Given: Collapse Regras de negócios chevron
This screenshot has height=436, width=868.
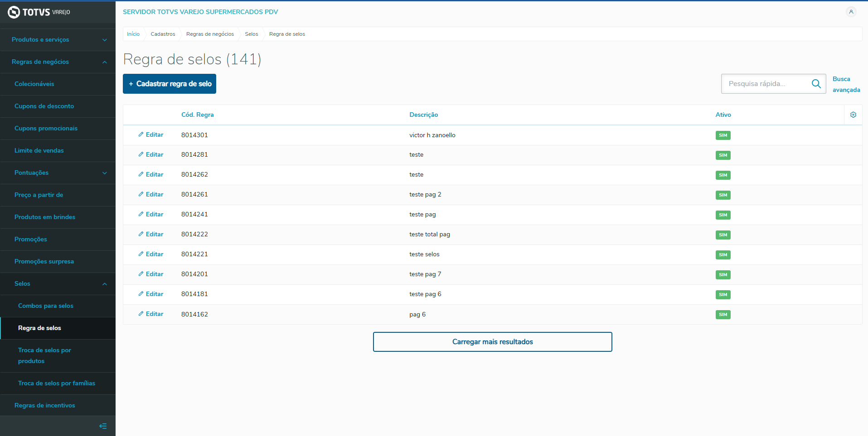Looking at the screenshot, I should [x=105, y=62].
